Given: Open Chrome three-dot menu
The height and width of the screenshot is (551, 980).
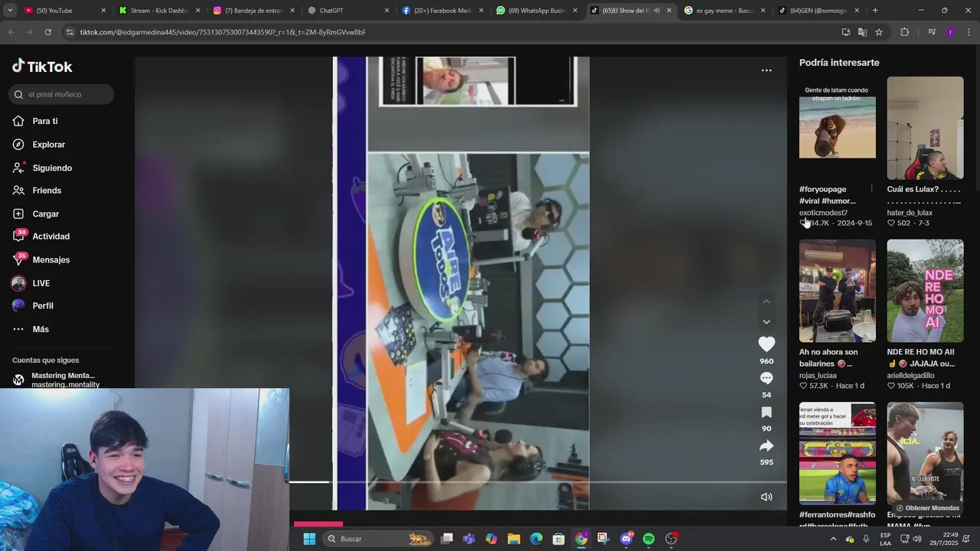Looking at the screenshot, I should point(969,32).
